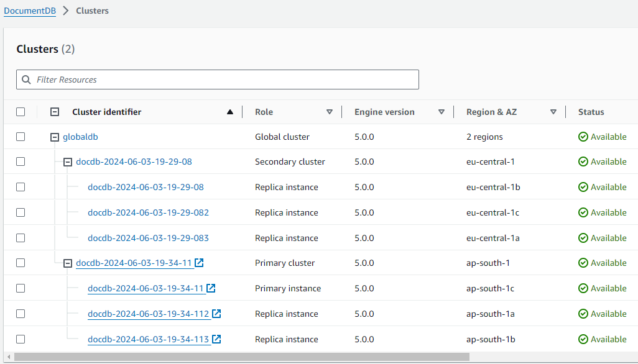Click external link icon beside the Primary instance row
The height and width of the screenshot is (364, 638).
(x=211, y=288)
